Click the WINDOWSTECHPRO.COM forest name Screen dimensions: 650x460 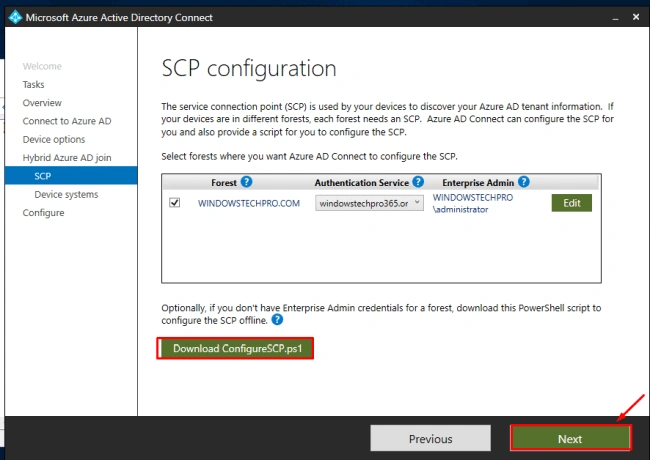pyautogui.click(x=249, y=203)
